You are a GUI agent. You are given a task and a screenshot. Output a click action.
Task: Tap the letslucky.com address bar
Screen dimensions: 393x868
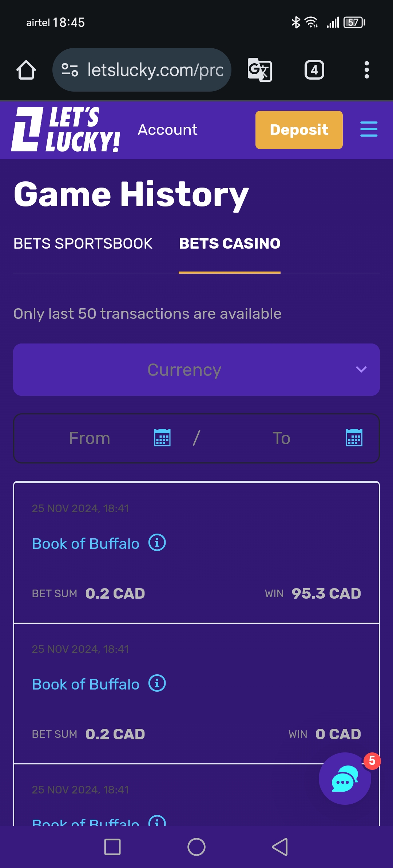coord(142,70)
